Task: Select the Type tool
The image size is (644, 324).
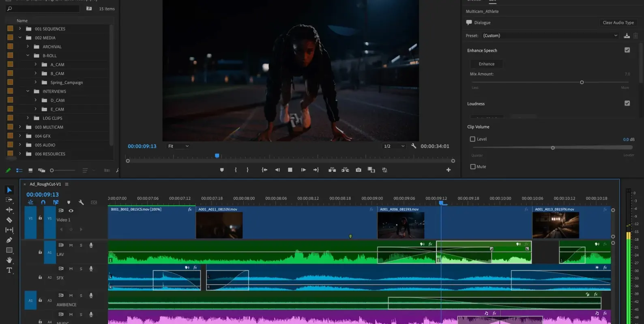Action: (x=9, y=270)
